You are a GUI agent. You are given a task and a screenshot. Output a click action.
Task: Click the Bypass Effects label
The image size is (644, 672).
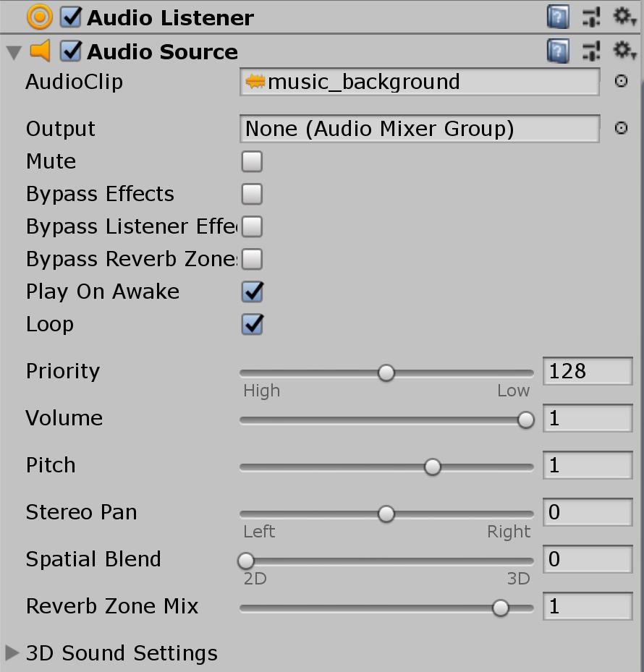click(x=100, y=195)
